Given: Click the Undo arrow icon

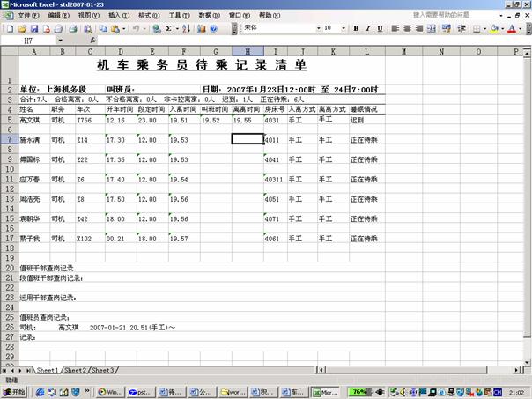Looking at the screenshot, I should coord(135,28).
